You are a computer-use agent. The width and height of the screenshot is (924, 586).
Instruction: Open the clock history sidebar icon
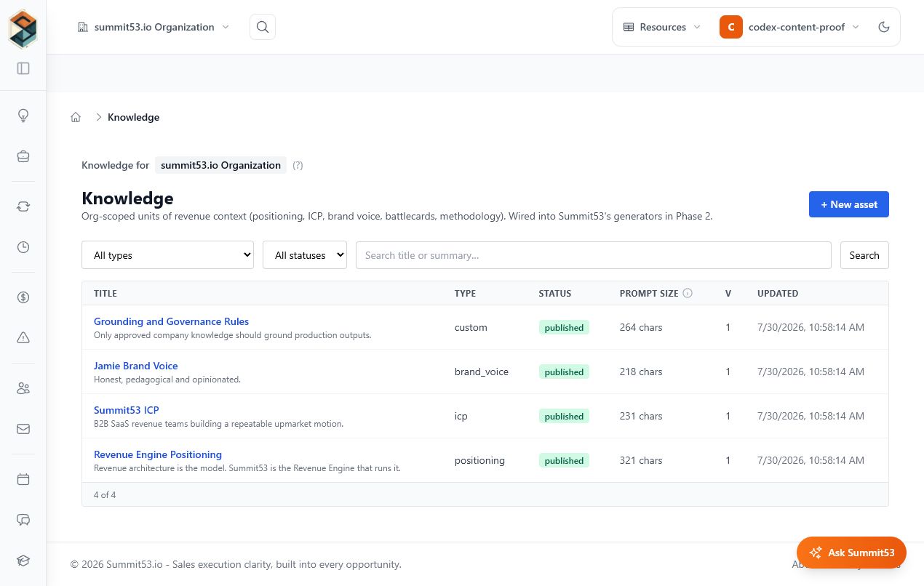pos(23,247)
